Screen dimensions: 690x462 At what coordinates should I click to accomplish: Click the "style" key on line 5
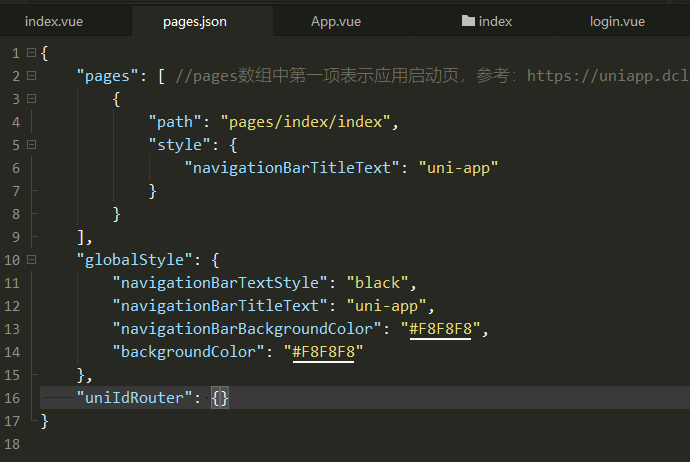tap(180, 145)
